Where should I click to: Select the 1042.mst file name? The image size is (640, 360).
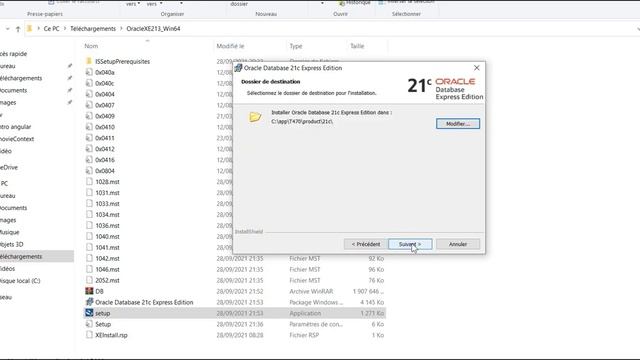pos(107,258)
